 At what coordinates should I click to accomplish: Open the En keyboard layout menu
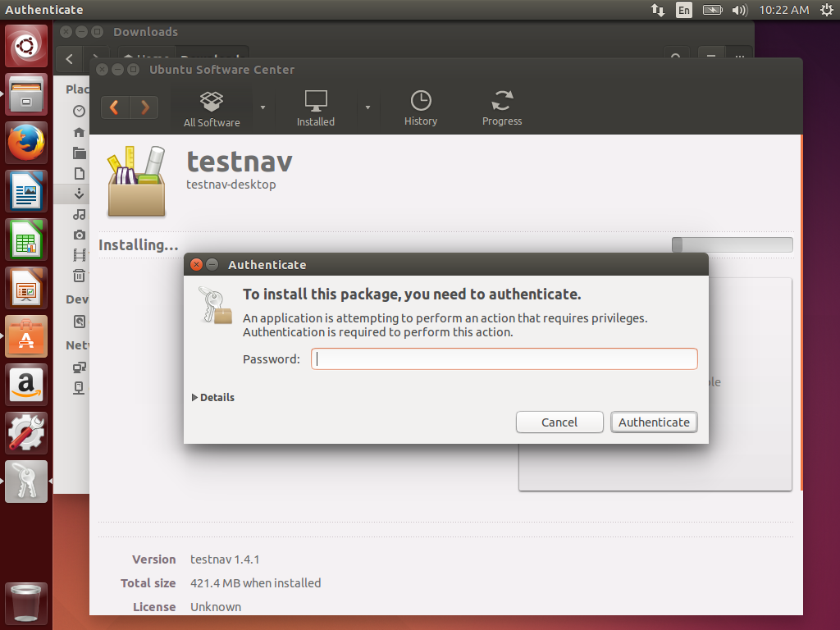pos(683,10)
